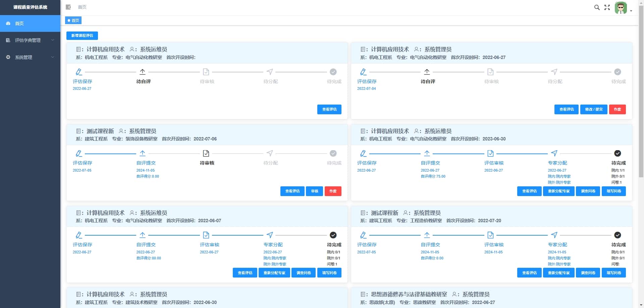Open 查看评估 on the 2022-06-07 card
644x308 pixels.
(245, 273)
